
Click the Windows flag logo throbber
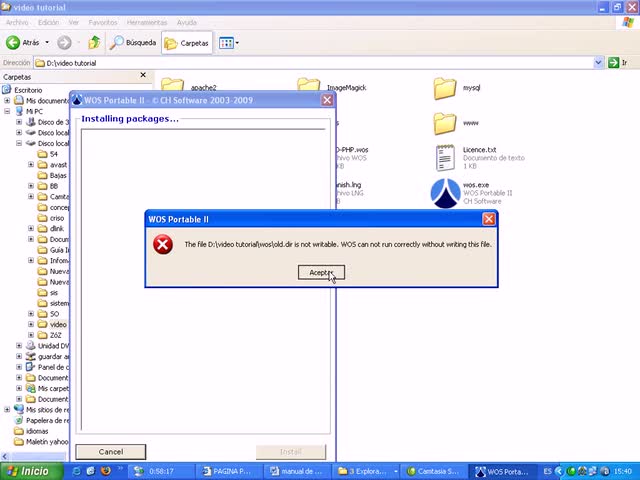(x=627, y=22)
